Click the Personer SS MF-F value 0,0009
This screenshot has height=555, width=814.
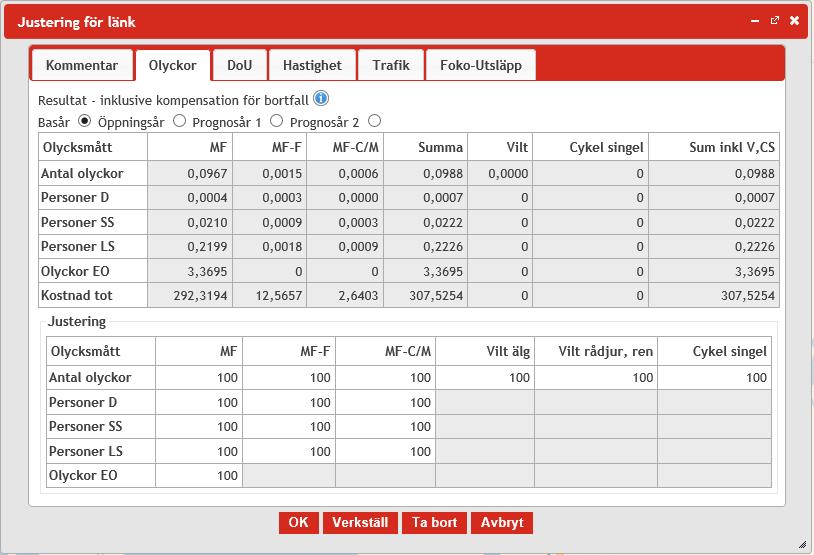(x=282, y=222)
